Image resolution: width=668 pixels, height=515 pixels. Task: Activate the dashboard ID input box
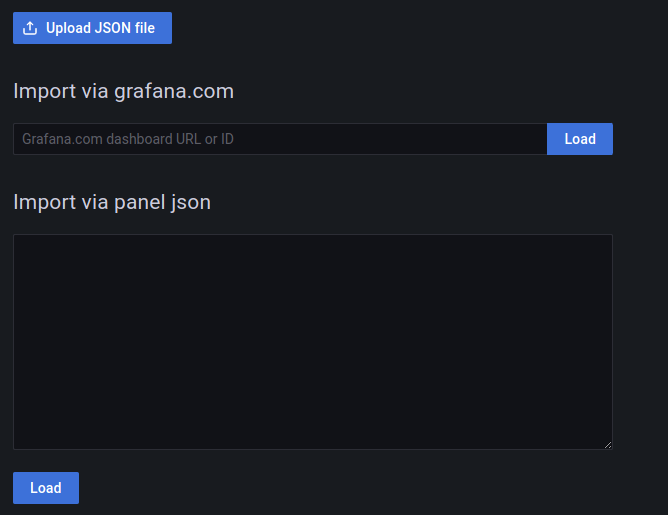tap(280, 139)
